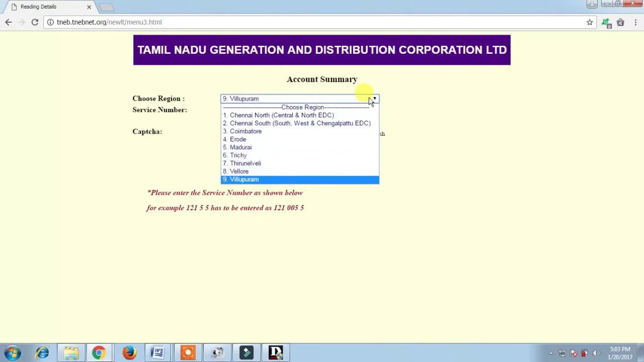This screenshot has height=362, width=644.
Task: Close the Reading Details tab
Action: tap(89, 7)
